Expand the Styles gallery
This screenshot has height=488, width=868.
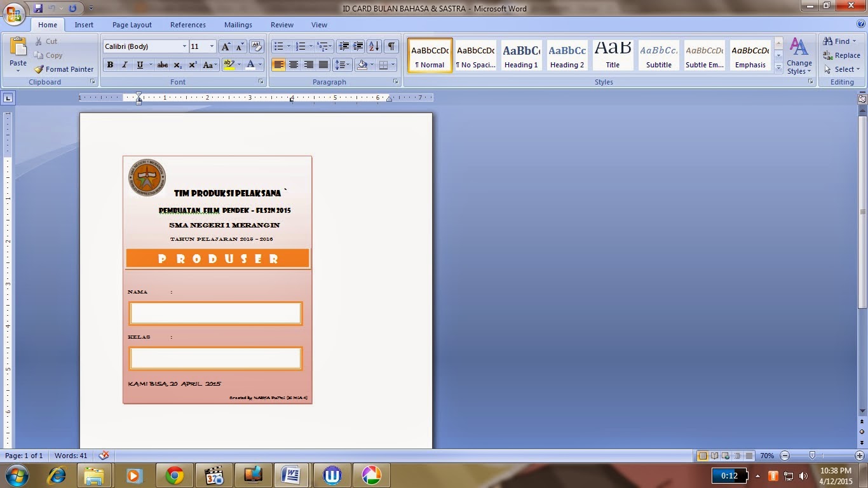(x=778, y=69)
